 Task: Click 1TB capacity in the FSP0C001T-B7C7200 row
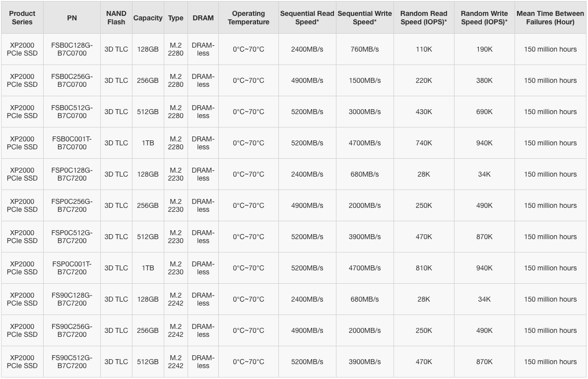[x=148, y=268]
